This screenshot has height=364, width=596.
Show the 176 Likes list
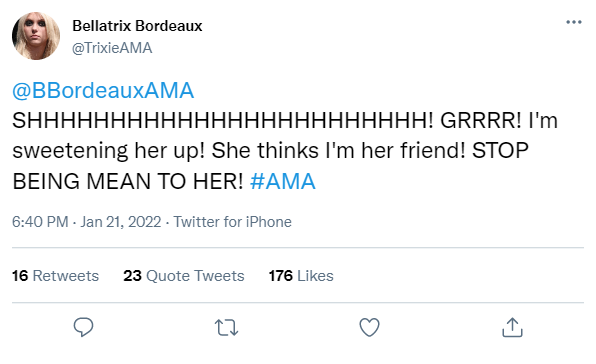[x=301, y=275]
